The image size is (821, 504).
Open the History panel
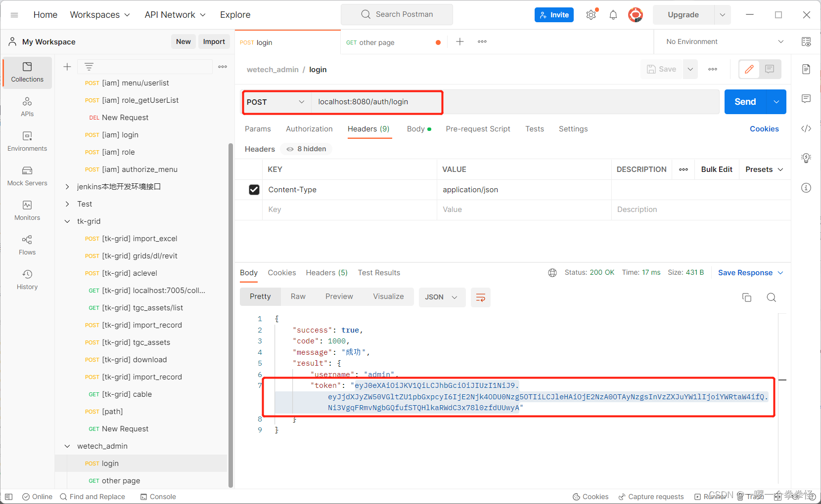(x=27, y=280)
